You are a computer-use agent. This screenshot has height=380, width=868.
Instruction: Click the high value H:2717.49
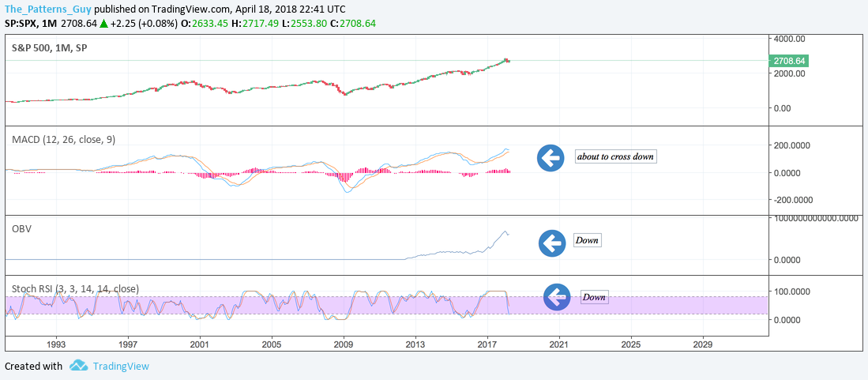(x=255, y=24)
